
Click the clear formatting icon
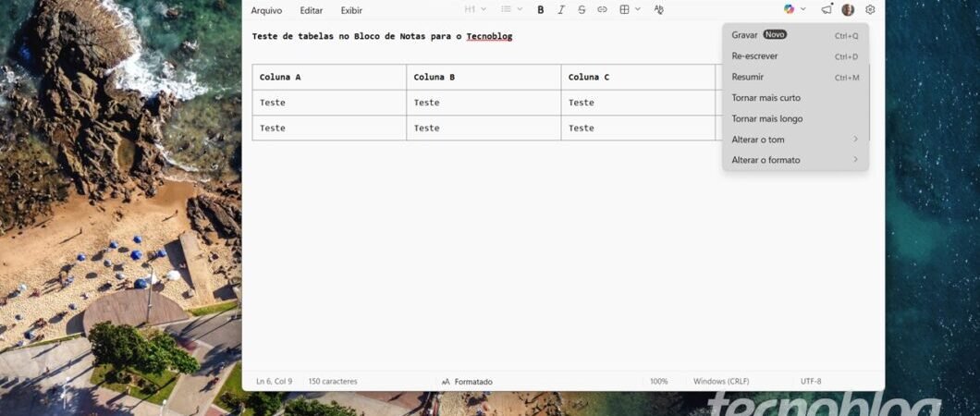tap(658, 10)
